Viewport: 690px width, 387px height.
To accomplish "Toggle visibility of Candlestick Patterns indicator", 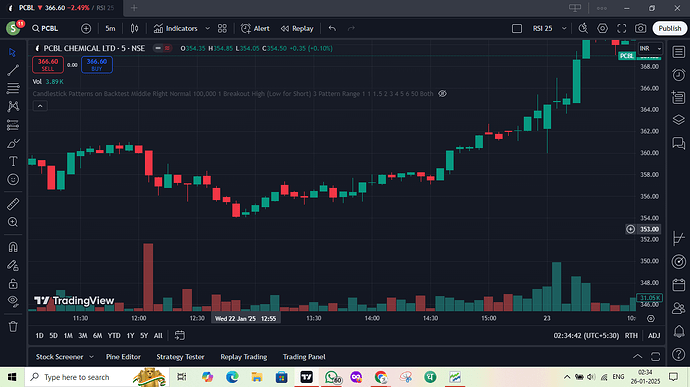I will [x=442, y=94].
